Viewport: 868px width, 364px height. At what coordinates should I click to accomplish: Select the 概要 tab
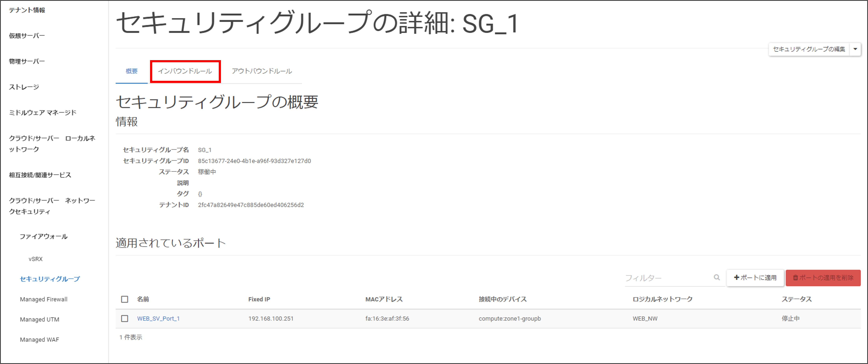(131, 71)
